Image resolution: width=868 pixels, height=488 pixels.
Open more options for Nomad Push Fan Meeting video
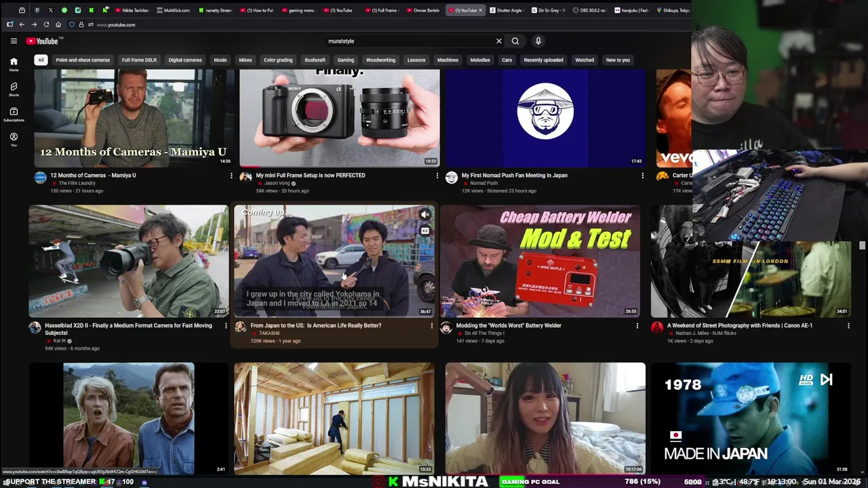(x=642, y=176)
